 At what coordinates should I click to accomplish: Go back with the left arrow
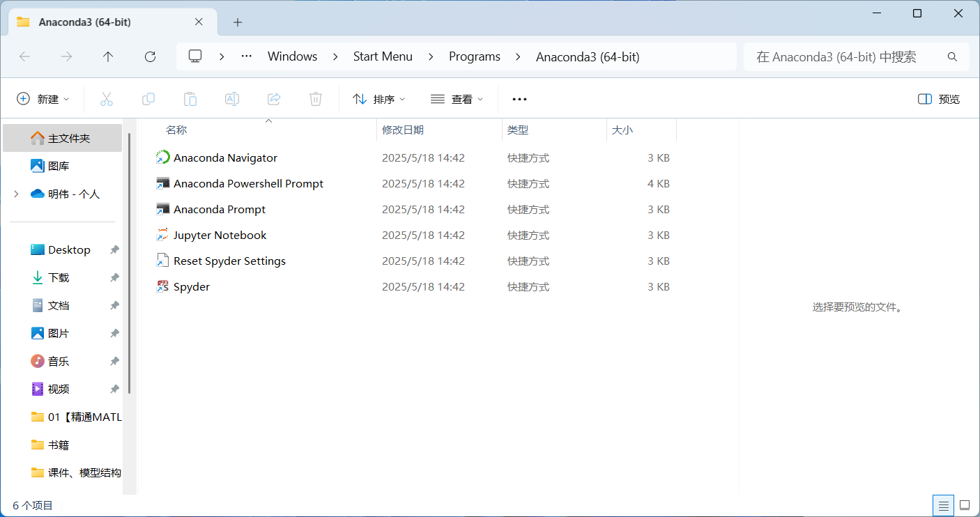[x=24, y=56]
